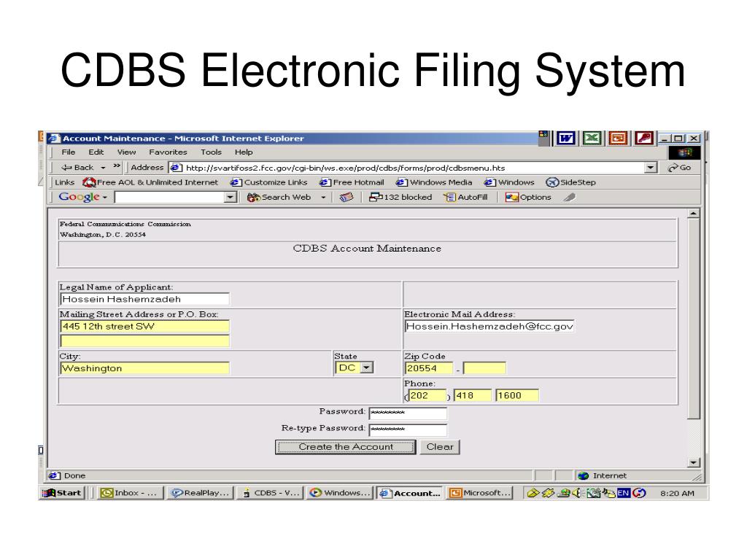Launch Microsoft Excel from the title bar
747x560 pixels.
pyautogui.click(x=592, y=138)
